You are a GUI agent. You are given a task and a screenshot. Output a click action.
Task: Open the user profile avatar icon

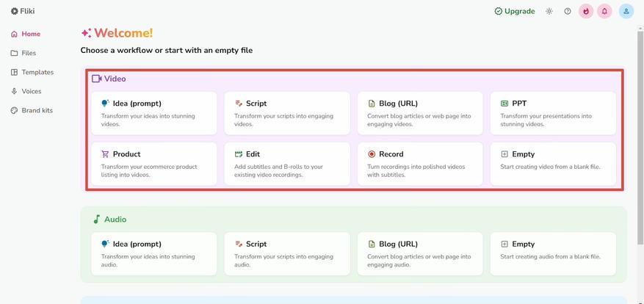(x=626, y=12)
